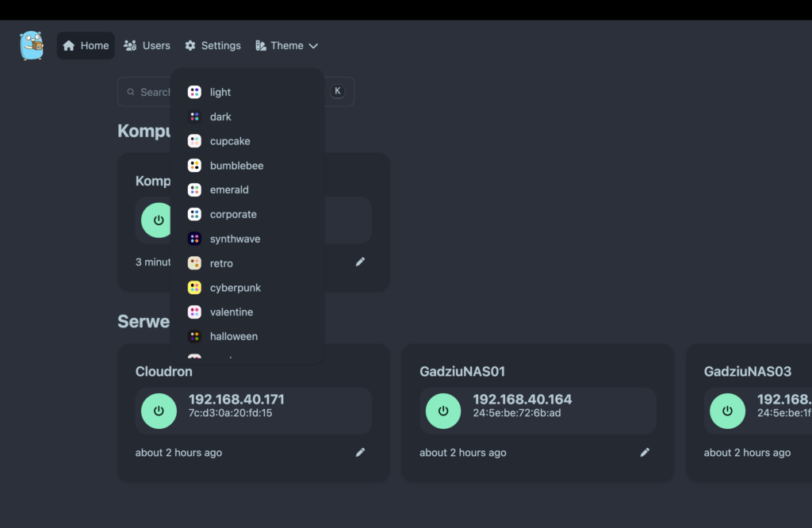
Task: Select the halloween theme entry
Action: [233, 336]
